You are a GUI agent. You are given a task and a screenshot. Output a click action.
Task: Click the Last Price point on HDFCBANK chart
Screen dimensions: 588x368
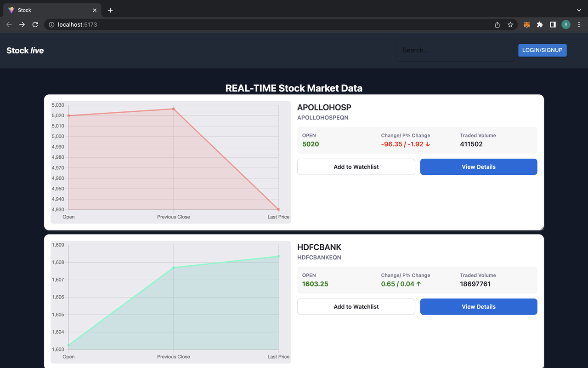click(x=278, y=256)
